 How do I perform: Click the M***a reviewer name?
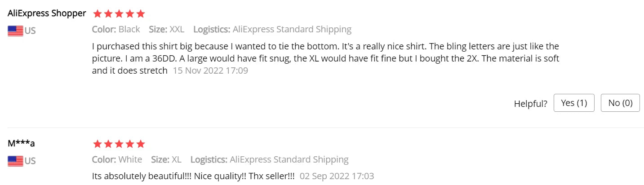click(x=21, y=143)
